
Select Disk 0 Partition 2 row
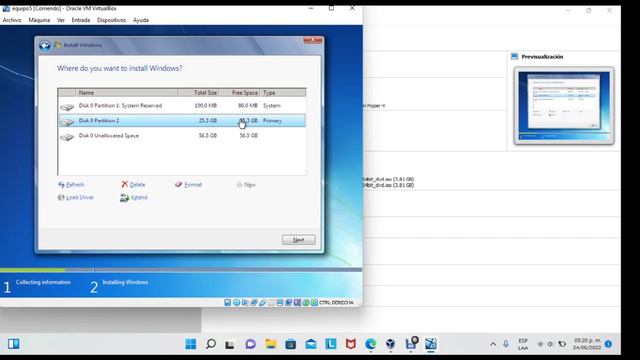point(182,121)
